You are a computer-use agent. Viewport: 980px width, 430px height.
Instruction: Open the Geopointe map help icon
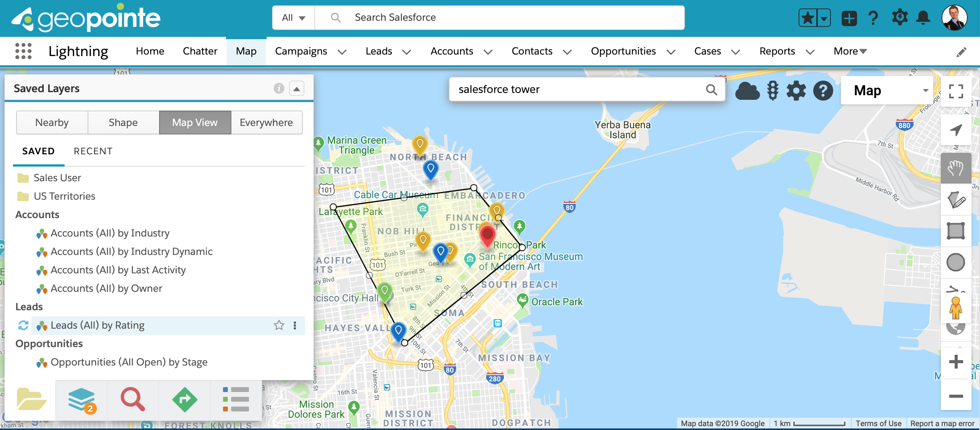823,91
